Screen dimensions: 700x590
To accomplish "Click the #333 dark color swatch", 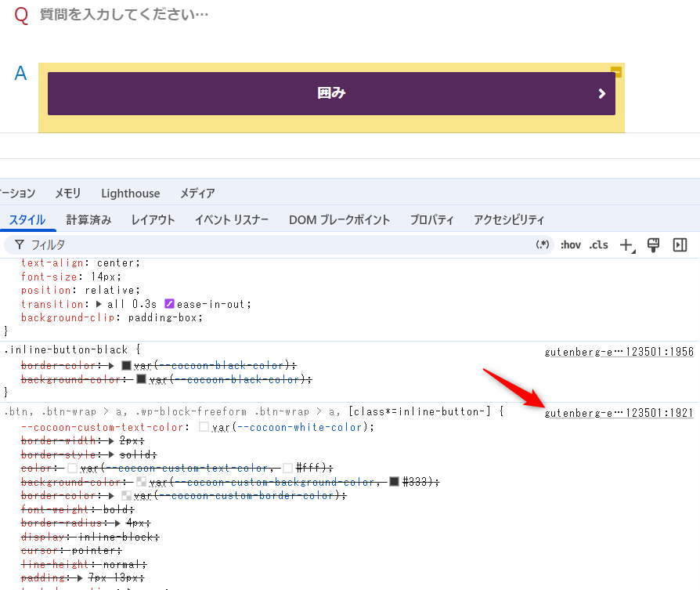I will click(394, 482).
